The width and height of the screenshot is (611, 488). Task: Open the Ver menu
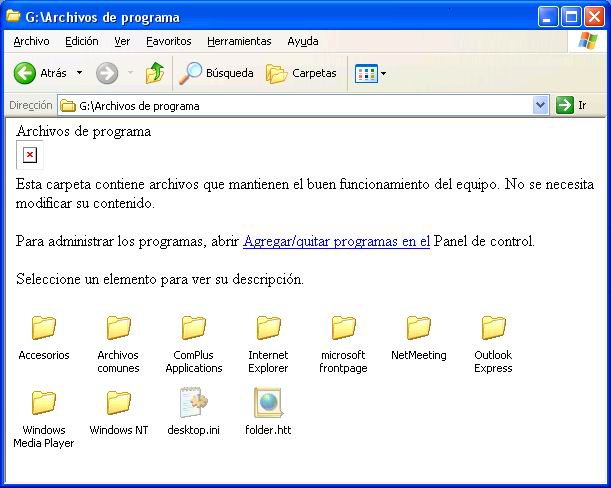tap(122, 41)
